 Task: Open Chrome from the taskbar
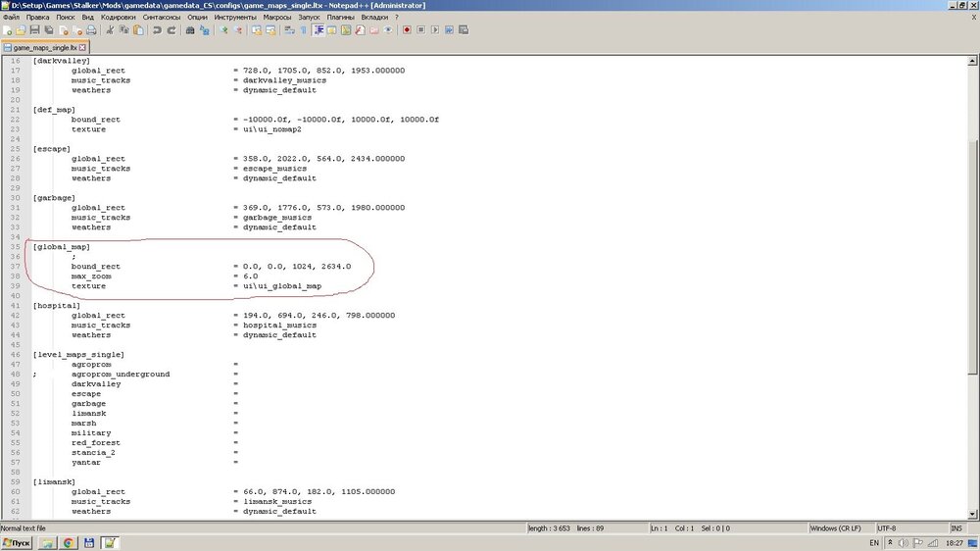[70, 542]
